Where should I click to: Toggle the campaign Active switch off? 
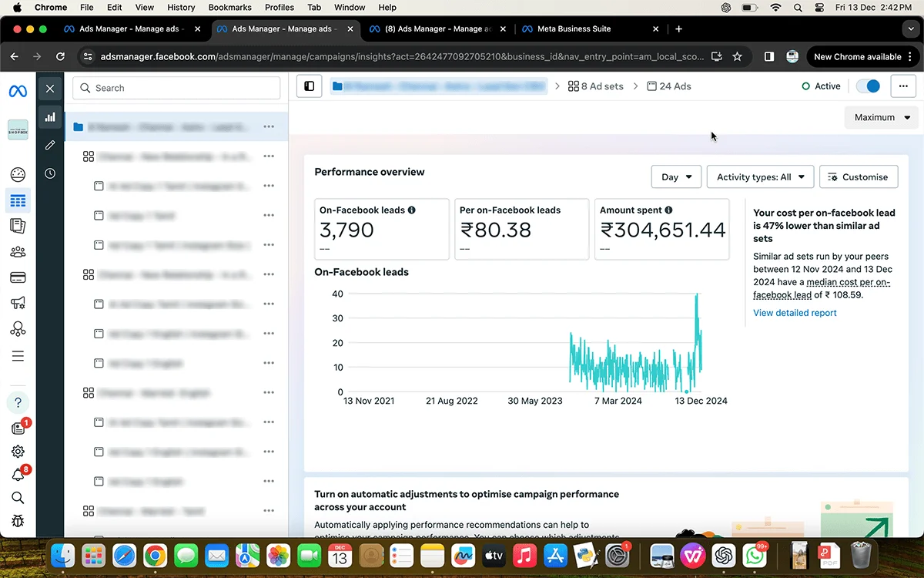coord(869,86)
